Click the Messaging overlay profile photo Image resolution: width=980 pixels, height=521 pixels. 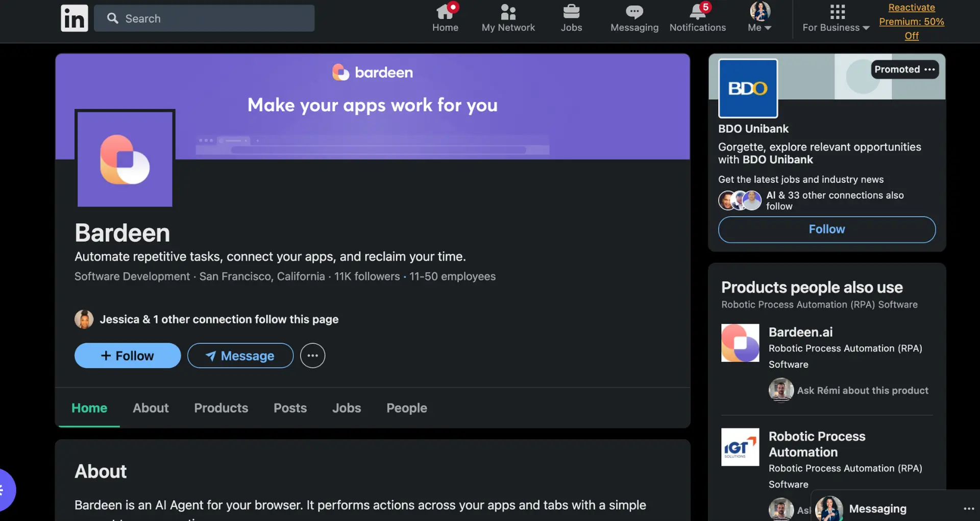[829, 508]
